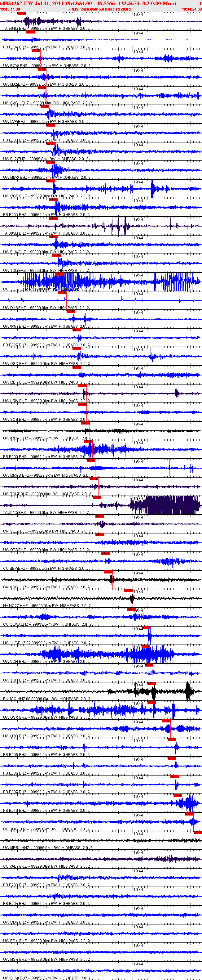Image resolution: width=202 pixels, height=980 pixels.
Task: Select the red pick flag on PB B004 trace
Action: click(31, 32)
